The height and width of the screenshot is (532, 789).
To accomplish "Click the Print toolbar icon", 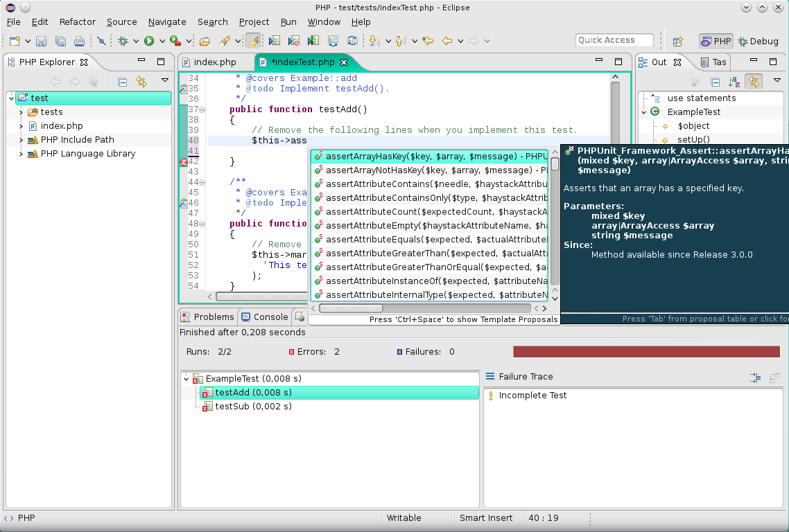I will click(x=79, y=41).
